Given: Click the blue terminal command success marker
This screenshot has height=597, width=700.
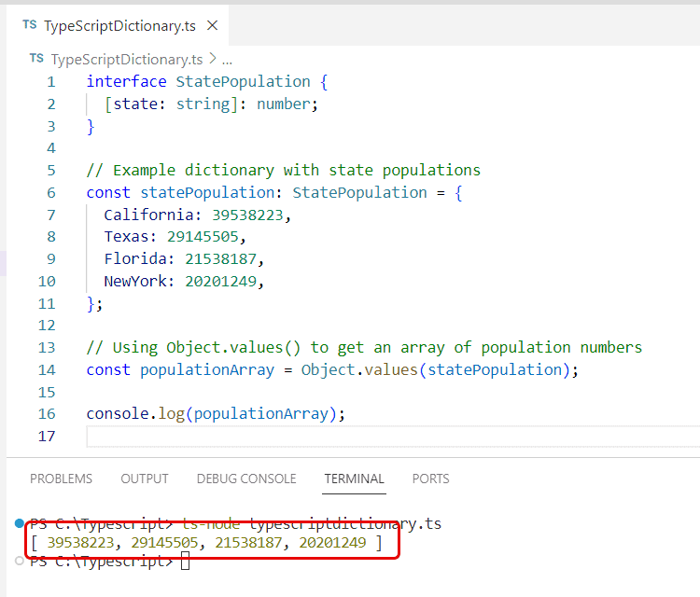Looking at the screenshot, I should click(x=20, y=523).
